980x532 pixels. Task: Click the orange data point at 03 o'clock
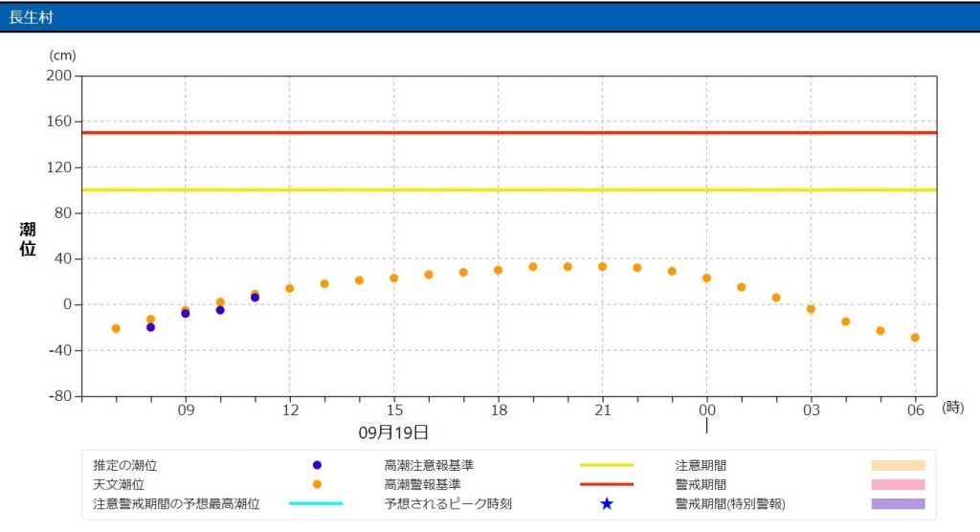(x=811, y=309)
